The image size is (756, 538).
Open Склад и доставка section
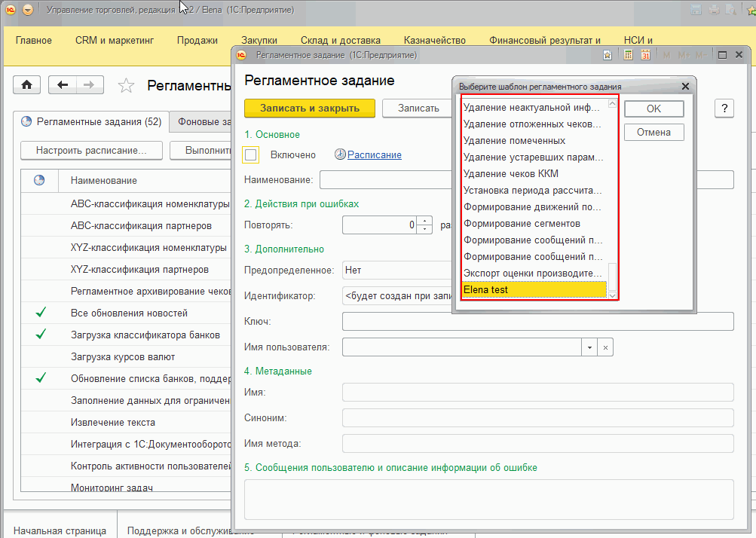[x=341, y=41]
